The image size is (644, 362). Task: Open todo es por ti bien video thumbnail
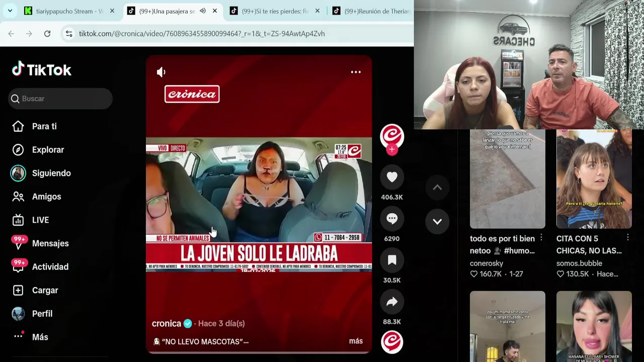click(507, 179)
